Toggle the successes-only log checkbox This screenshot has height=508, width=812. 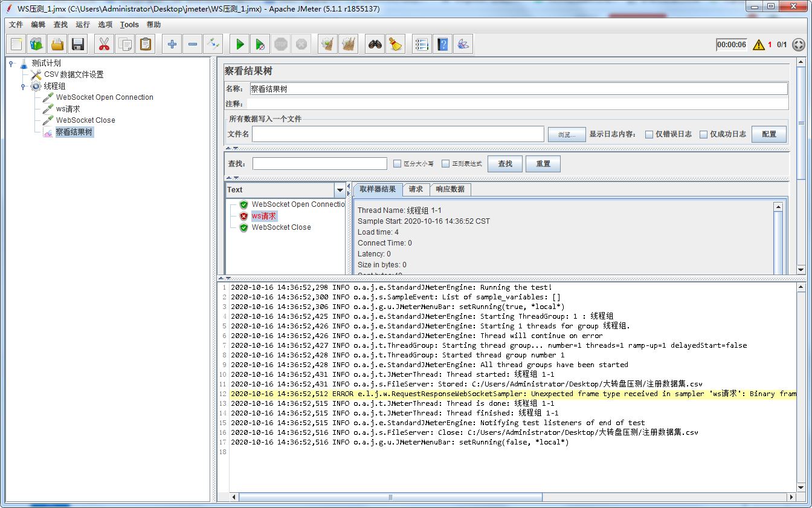(703, 134)
